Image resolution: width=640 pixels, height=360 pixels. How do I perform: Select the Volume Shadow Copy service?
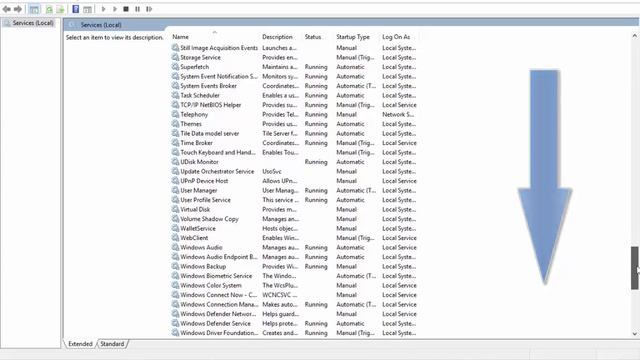click(209, 219)
